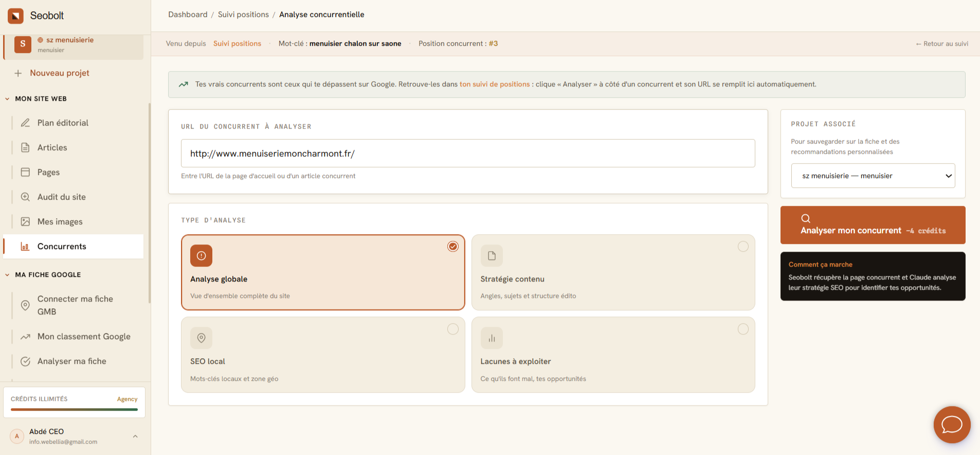980x455 pixels.
Task: Click the crédits illimités progress bar
Action: pos(74,410)
